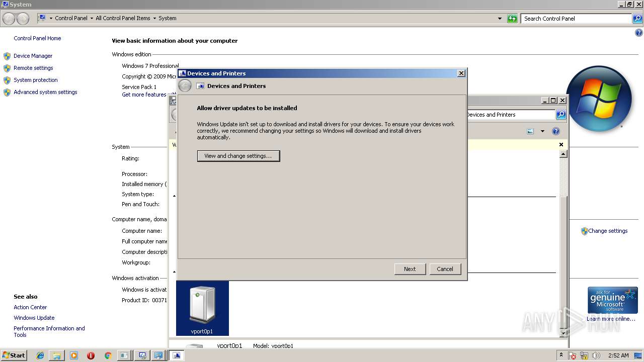Click the Devices and Printers window search field

511,115
